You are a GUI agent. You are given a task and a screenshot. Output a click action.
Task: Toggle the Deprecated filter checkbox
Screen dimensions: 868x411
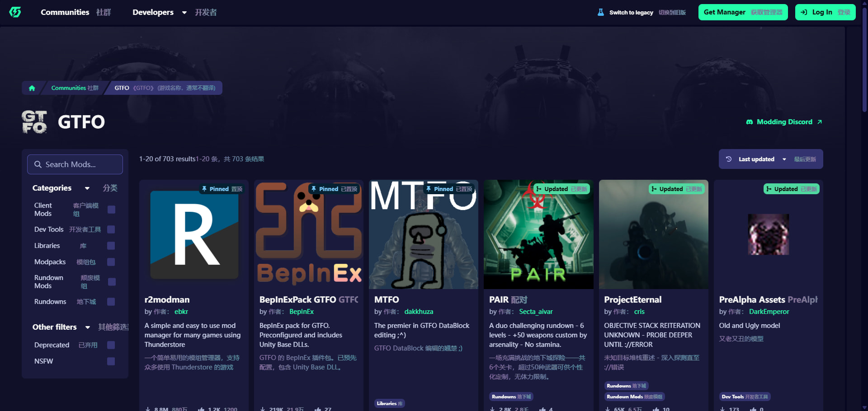click(x=111, y=345)
